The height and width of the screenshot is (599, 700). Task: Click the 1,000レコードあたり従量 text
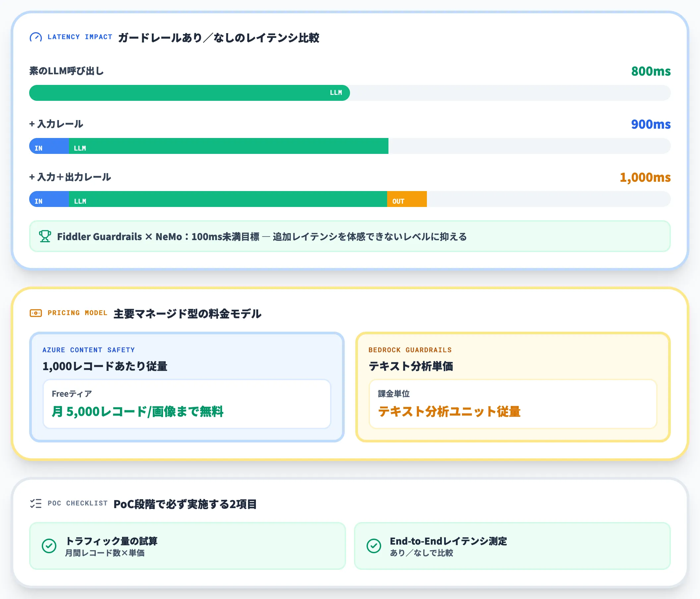tap(105, 366)
